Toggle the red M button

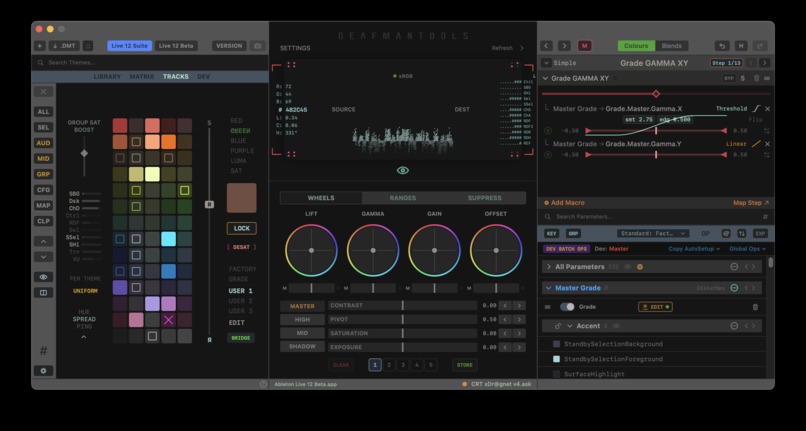(x=584, y=46)
